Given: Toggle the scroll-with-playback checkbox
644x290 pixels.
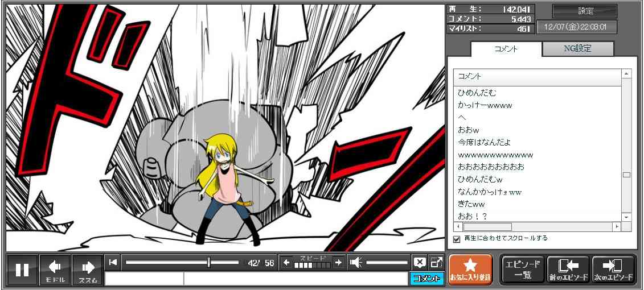Looking at the screenshot, I should point(456,239).
